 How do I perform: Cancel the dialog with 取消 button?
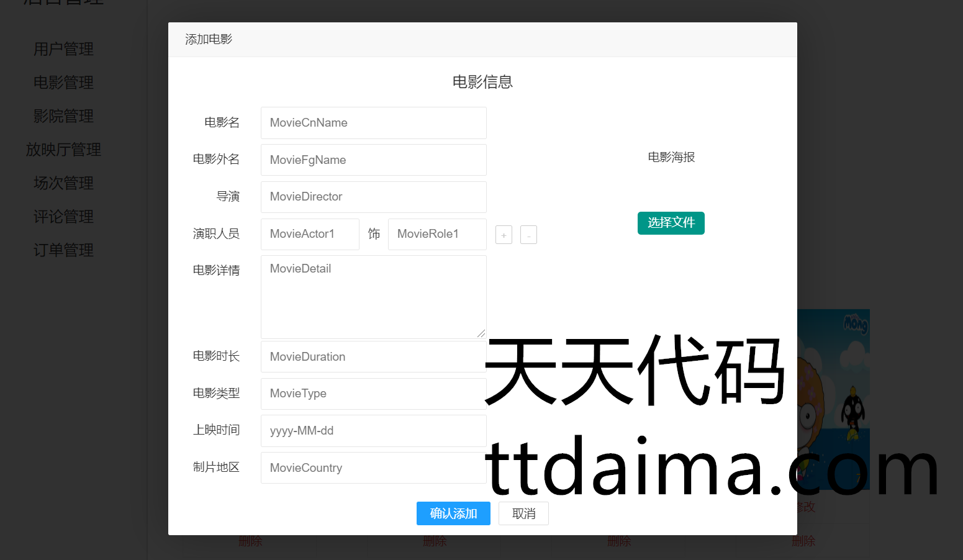click(x=523, y=513)
